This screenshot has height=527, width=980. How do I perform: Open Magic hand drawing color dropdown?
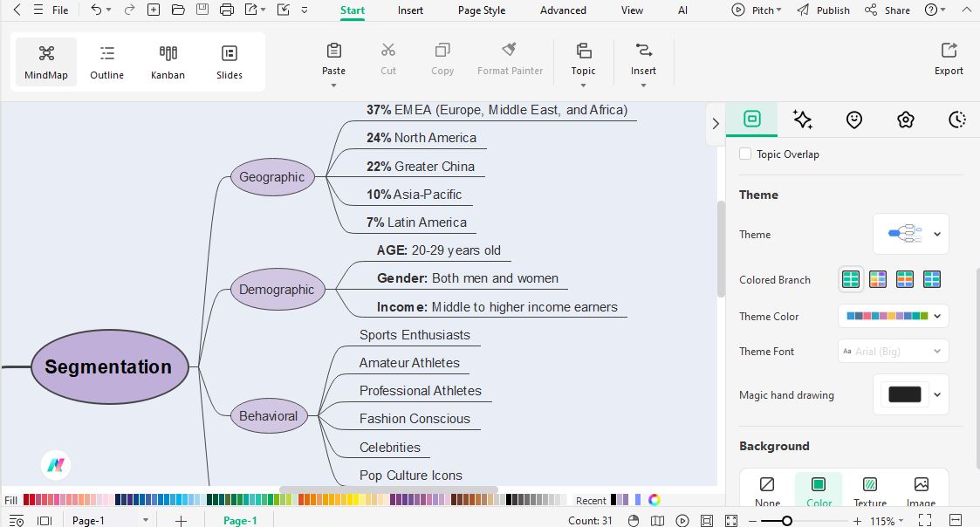pyautogui.click(x=911, y=394)
